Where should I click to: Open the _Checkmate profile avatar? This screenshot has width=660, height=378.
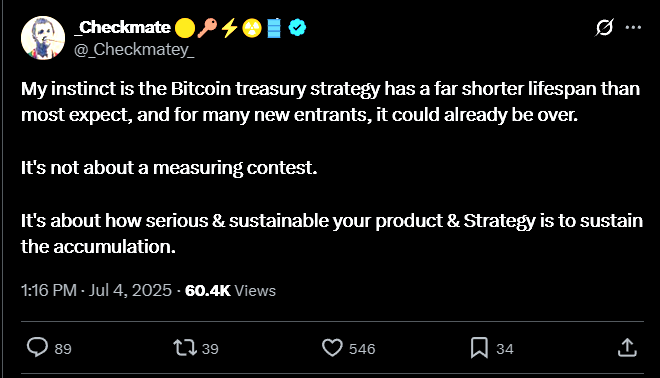(43, 38)
